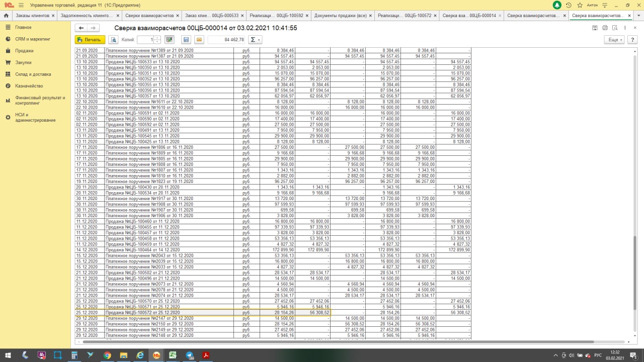This screenshot has width=644, height=362.
Task: Close the current form with the X near three dots
Action: tap(634, 28)
